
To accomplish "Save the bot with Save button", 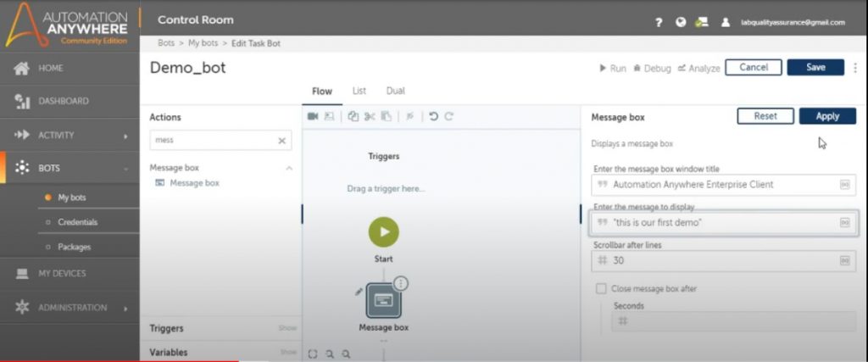I will [815, 68].
